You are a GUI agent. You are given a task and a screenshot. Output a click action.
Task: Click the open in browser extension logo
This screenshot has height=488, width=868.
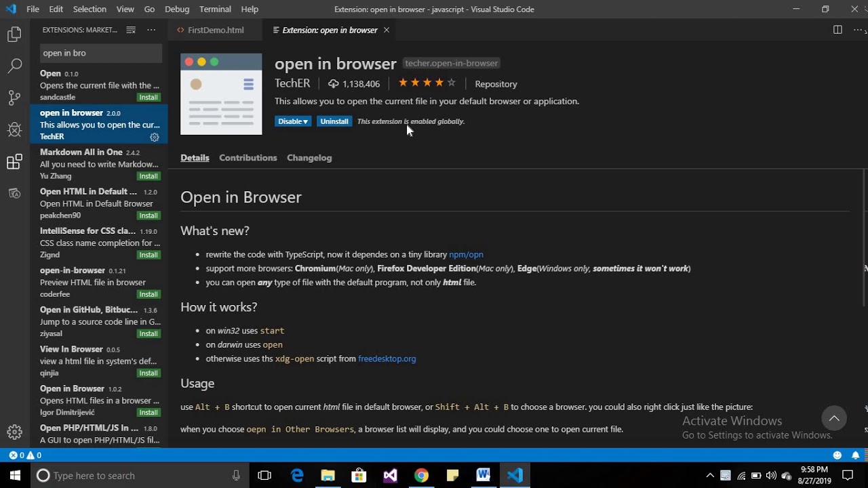[221, 94]
